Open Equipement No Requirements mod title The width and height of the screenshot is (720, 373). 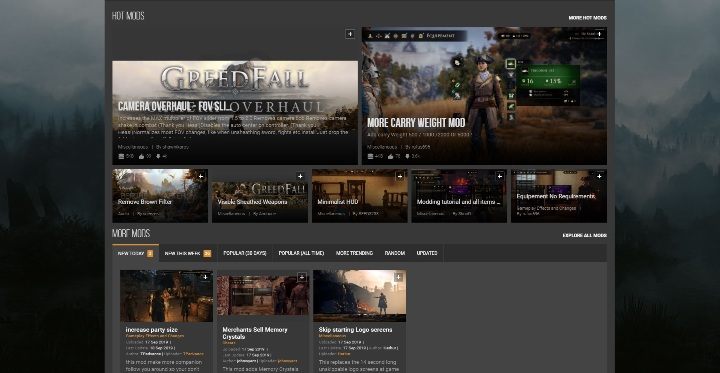(556, 196)
